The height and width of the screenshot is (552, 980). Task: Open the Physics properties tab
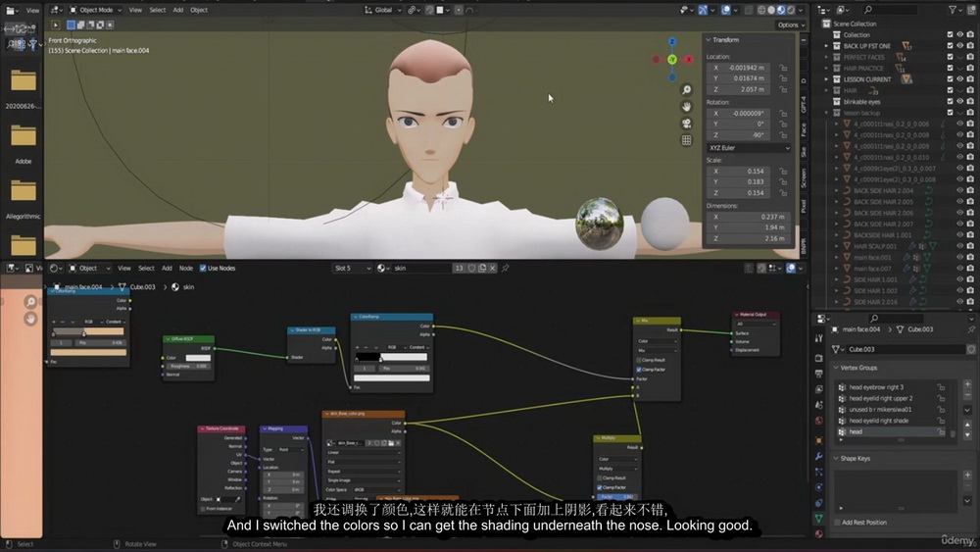click(818, 487)
